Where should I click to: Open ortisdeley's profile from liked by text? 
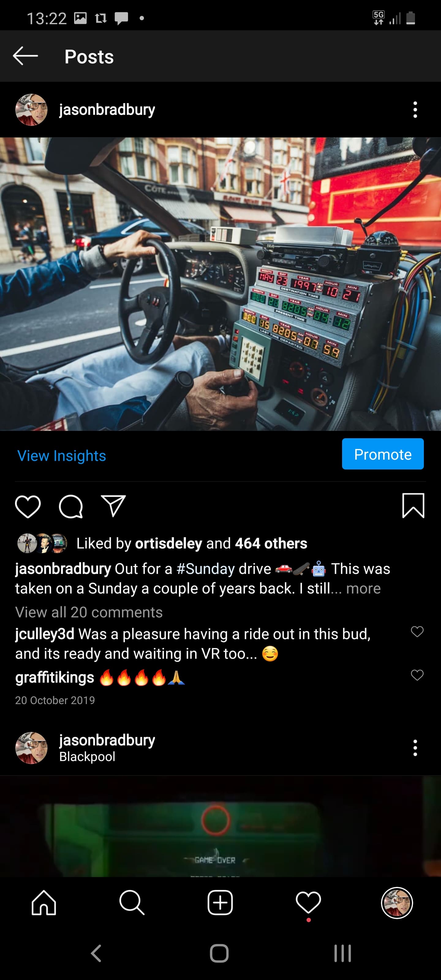click(168, 543)
